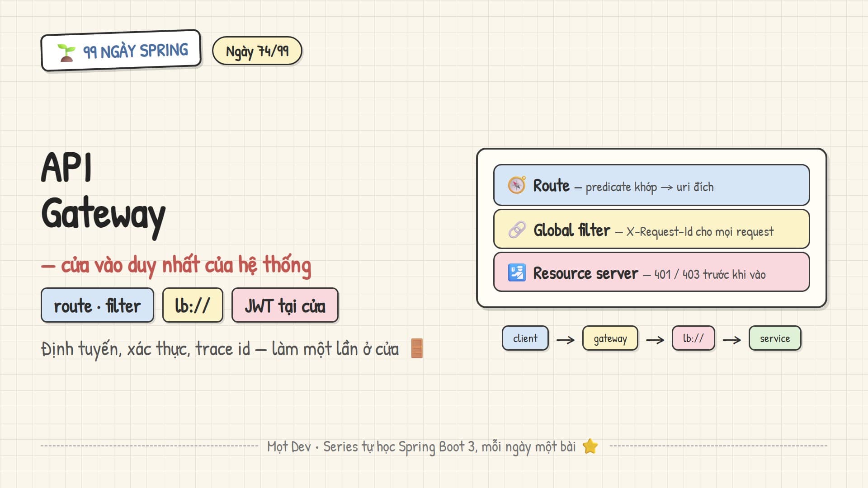
Task: Click the arrow between client and gateway
Action: point(566,339)
